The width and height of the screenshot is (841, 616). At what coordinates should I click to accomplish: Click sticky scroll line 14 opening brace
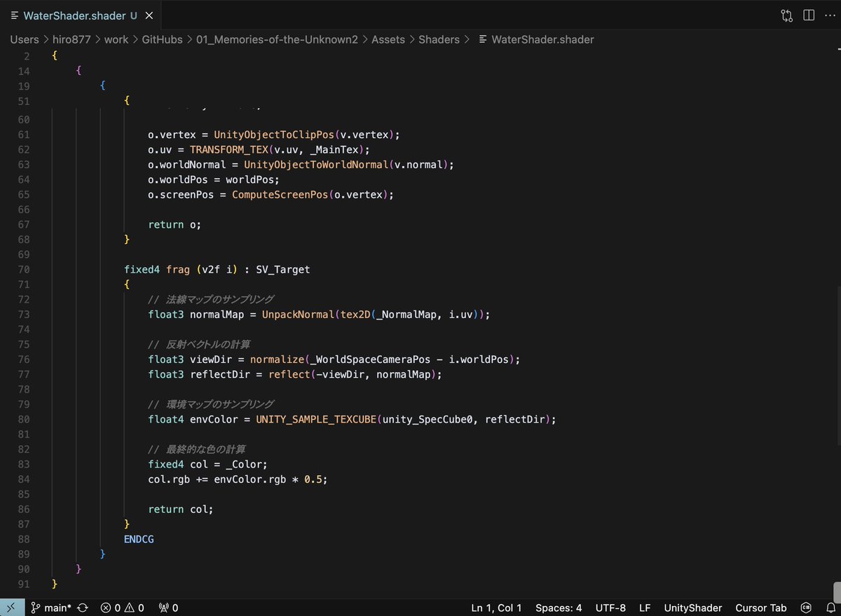[x=79, y=71]
